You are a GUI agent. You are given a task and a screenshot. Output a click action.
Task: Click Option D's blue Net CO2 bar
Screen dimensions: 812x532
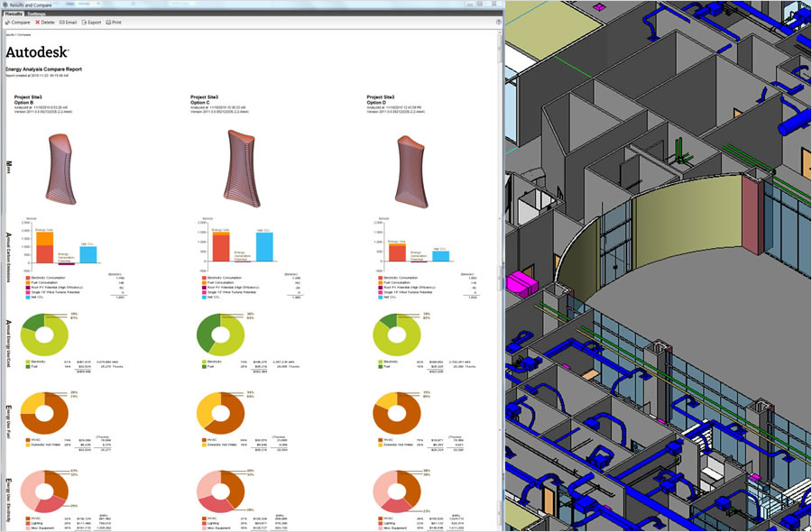(x=440, y=256)
